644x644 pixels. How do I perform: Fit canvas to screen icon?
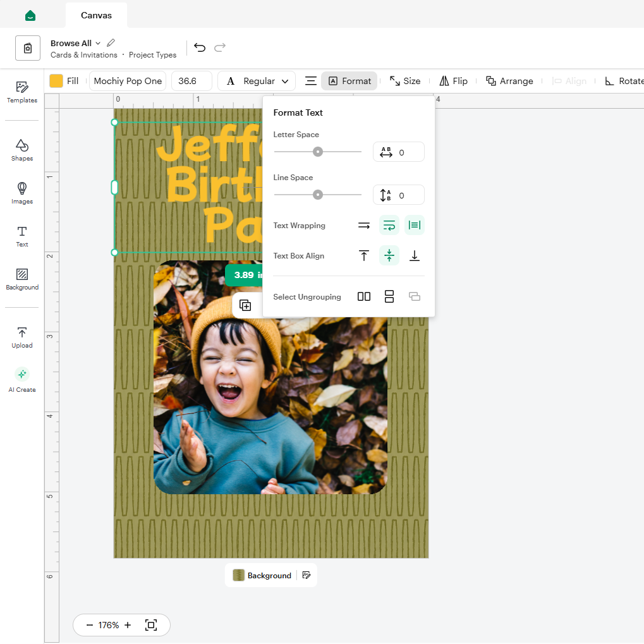(x=151, y=625)
